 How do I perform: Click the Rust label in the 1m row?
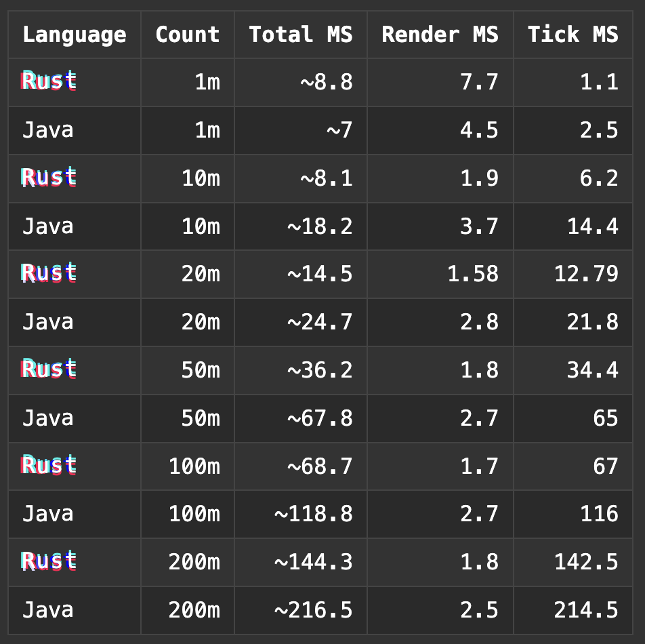[49, 81]
